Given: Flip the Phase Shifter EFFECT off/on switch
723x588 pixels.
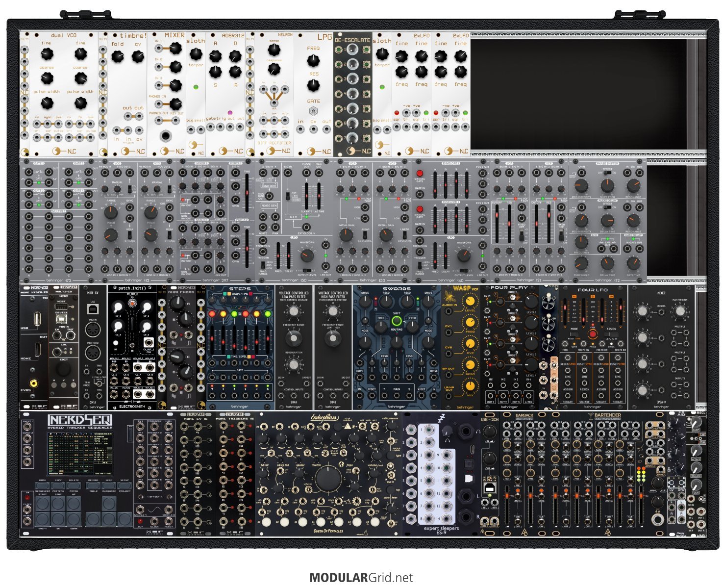Looking at the screenshot, I should [x=607, y=174].
